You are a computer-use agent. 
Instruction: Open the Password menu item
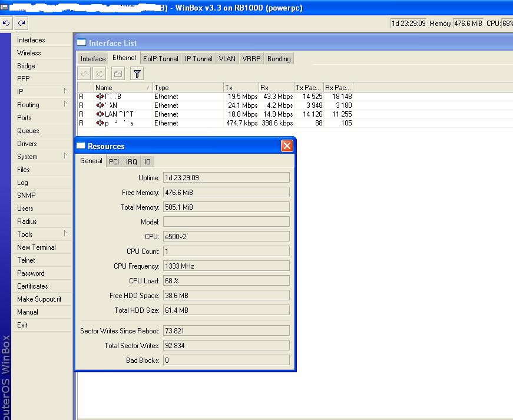coord(42,273)
